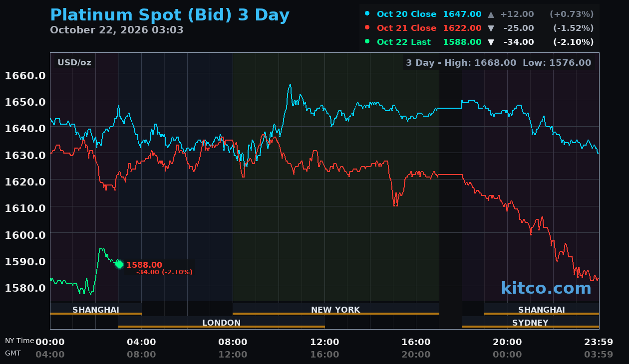The width and height of the screenshot is (629, 364).
Task: Click the -34.00 (-2.10%) callout on chart
Action: click(164, 272)
